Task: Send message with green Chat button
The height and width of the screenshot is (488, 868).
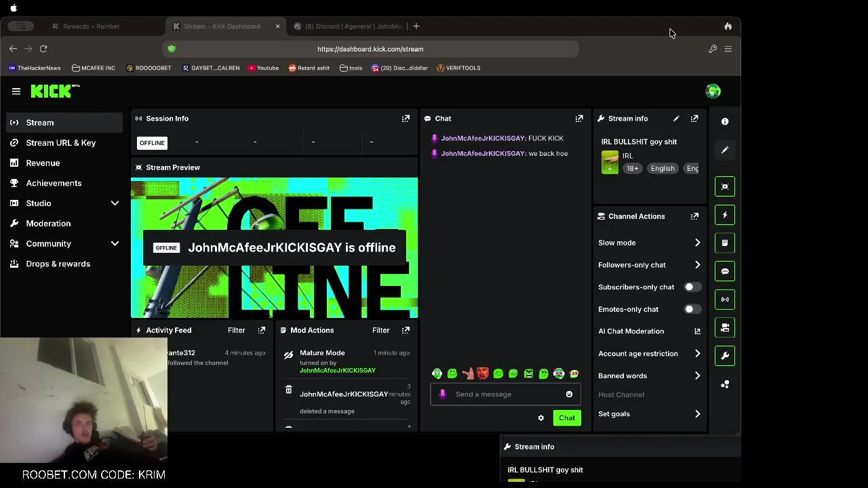Action: (x=567, y=418)
